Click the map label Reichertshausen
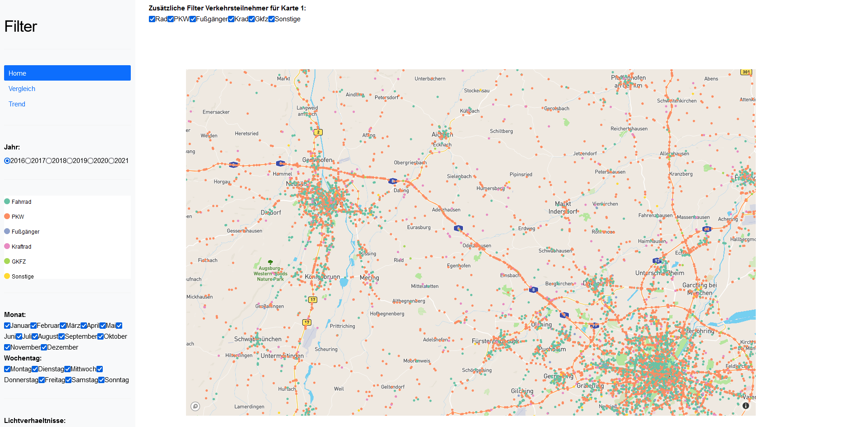This screenshot has width=868, height=427. point(629,129)
